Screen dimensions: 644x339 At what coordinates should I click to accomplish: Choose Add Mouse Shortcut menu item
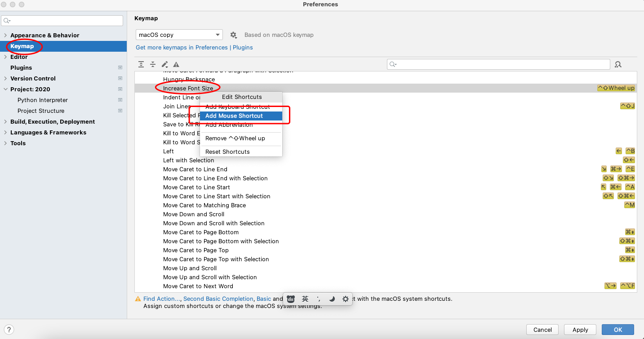[x=241, y=116]
